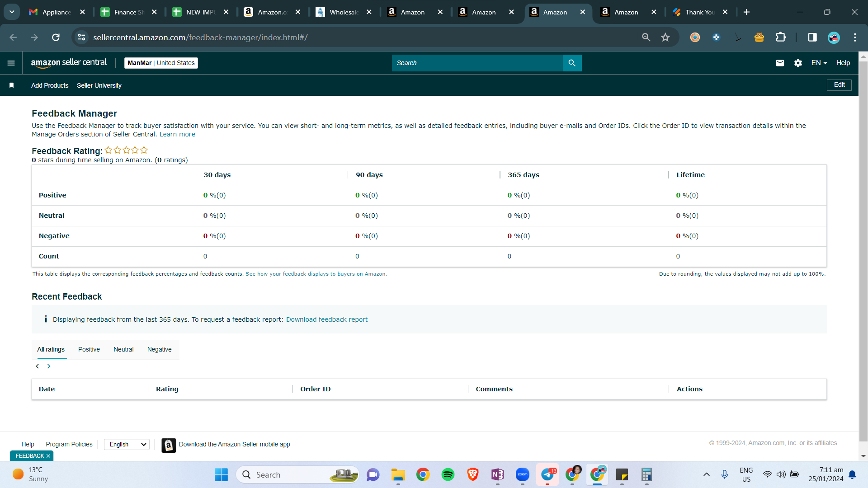The width and height of the screenshot is (868, 488).
Task: Open the Help link in header
Action: tap(843, 63)
